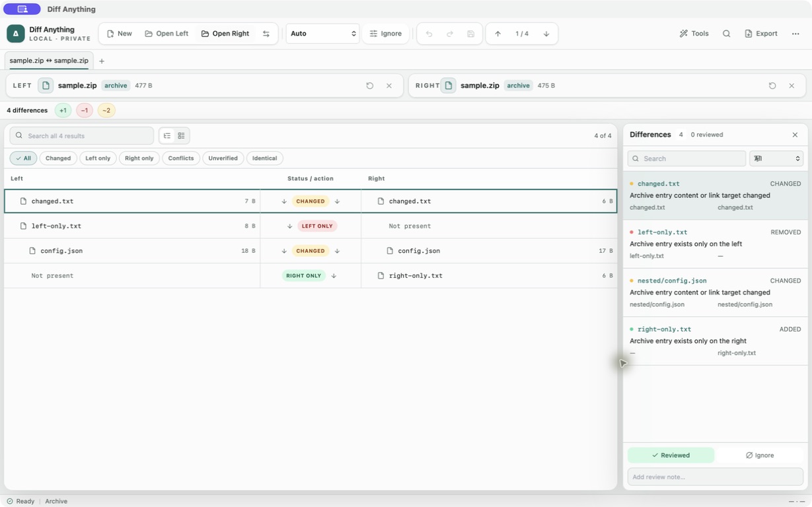Clear the right sample.zip file

pyautogui.click(x=792, y=86)
